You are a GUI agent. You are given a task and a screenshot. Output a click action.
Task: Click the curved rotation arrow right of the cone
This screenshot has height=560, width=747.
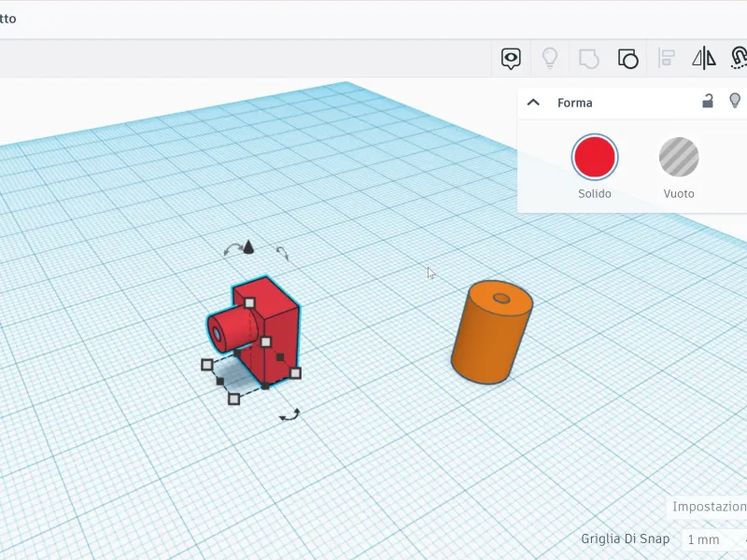pyautogui.click(x=283, y=252)
